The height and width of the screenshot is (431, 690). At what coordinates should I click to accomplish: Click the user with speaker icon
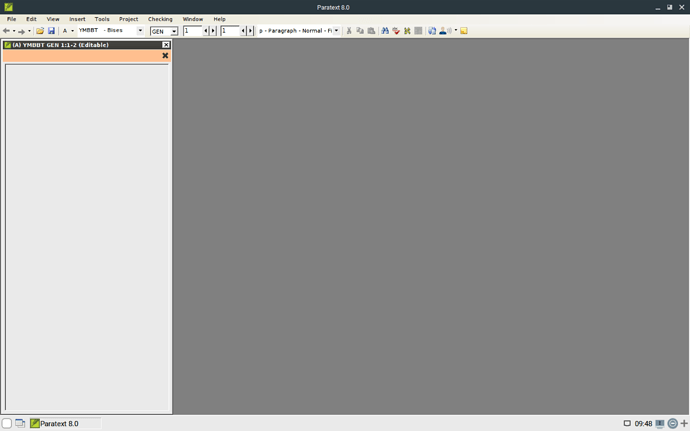445,31
